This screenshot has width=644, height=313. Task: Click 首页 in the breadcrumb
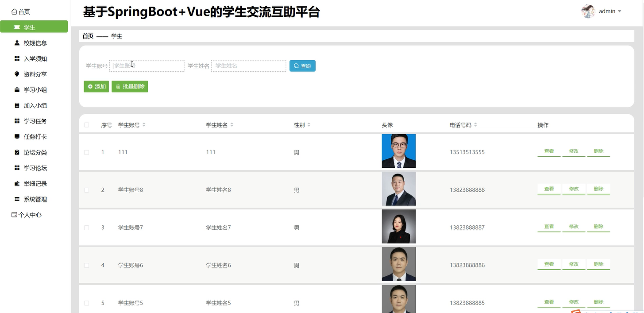click(x=88, y=36)
